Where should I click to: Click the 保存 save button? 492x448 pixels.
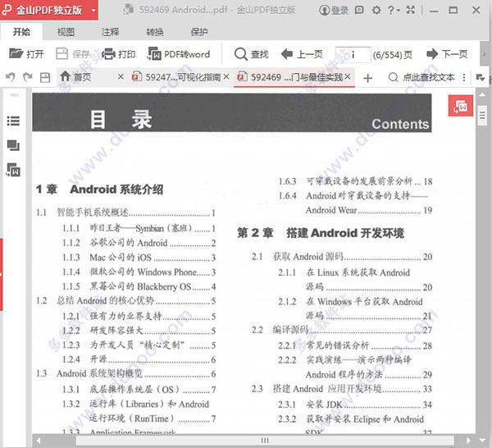[x=73, y=54]
